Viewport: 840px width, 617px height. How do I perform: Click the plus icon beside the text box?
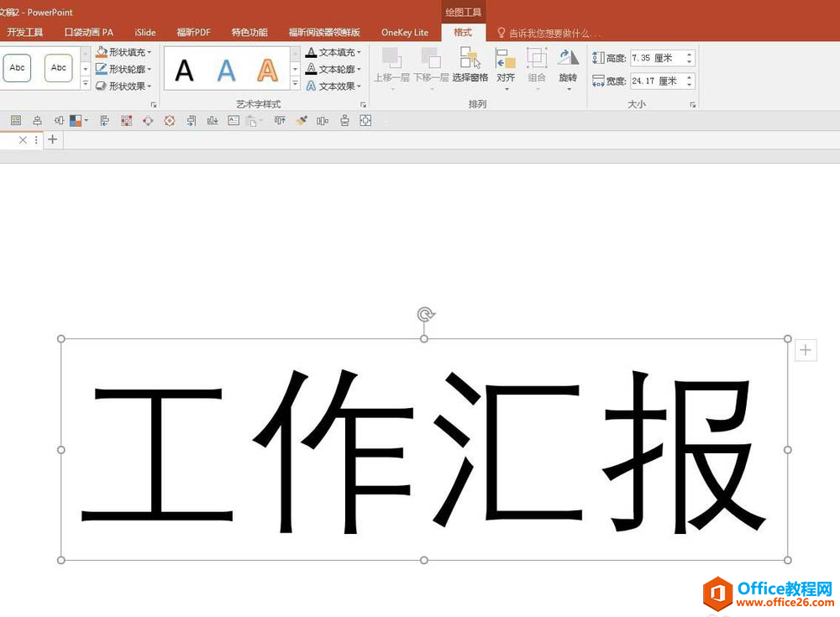[x=805, y=350]
